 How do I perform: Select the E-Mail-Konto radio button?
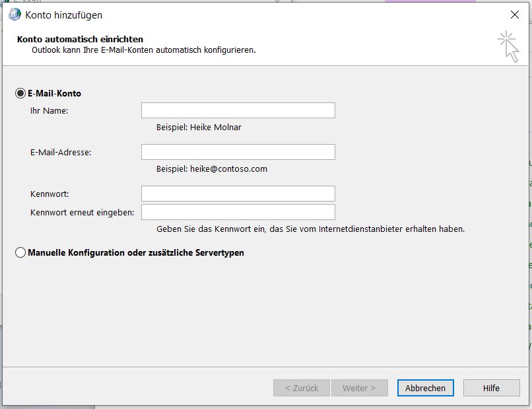(x=20, y=93)
